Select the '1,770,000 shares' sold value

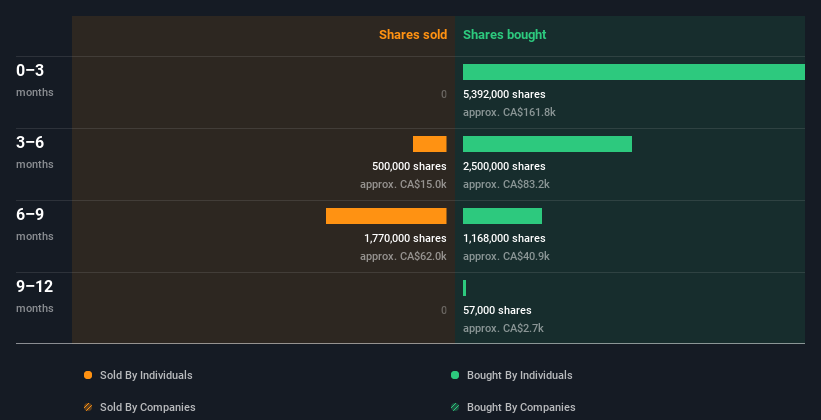tap(405, 238)
